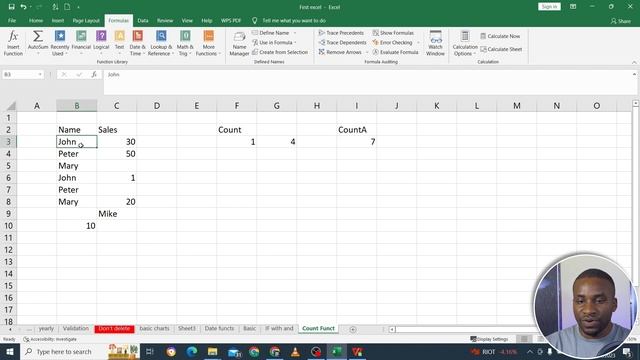Select the CountA result cell showing 7
640x360 pixels.
[356, 142]
